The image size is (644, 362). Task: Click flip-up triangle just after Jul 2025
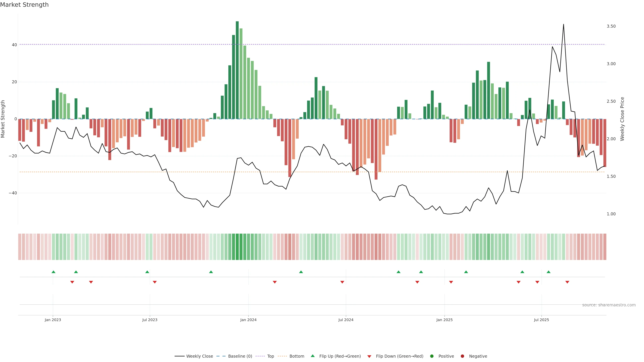click(549, 272)
